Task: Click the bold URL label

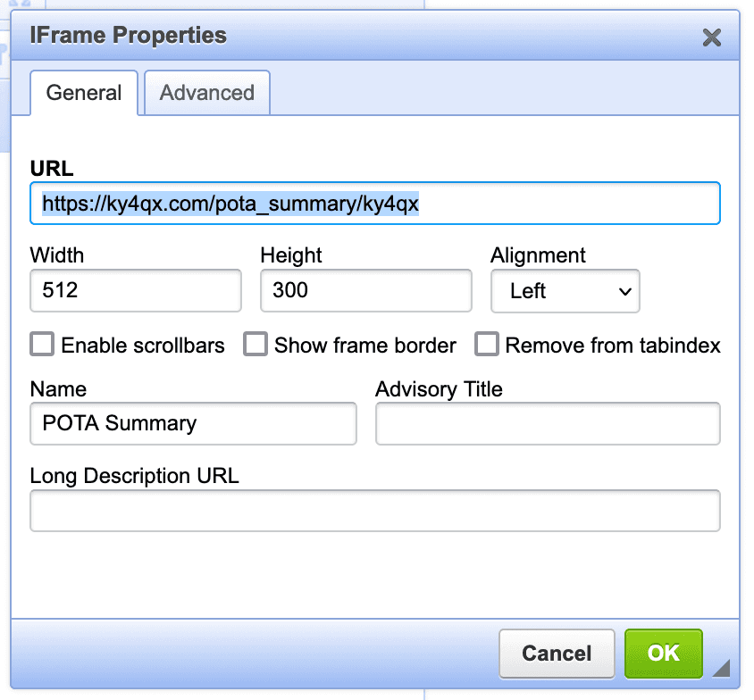Action: [52, 168]
